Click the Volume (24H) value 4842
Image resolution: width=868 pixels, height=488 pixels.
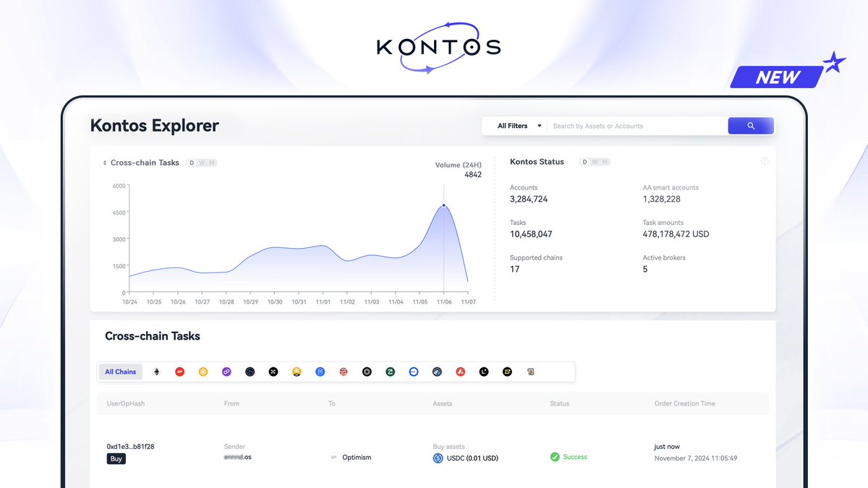tap(473, 174)
